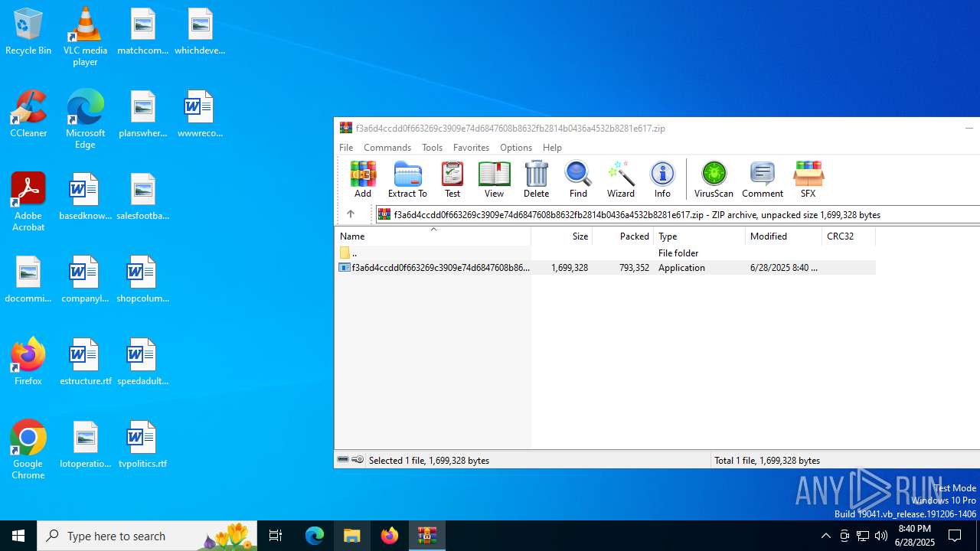Open the Wizard wand icon
Viewport: 980px width, 551px height.
tap(621, 180)
